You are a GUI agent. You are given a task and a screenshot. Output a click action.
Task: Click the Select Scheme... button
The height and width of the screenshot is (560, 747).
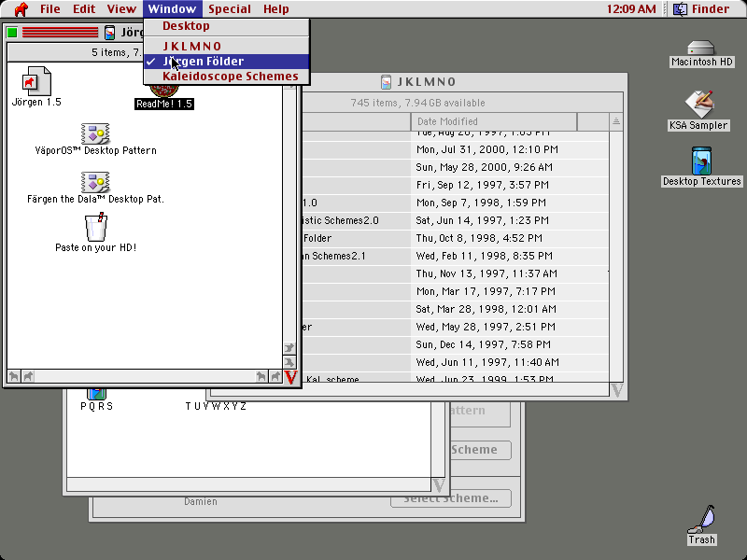point(451,498)
